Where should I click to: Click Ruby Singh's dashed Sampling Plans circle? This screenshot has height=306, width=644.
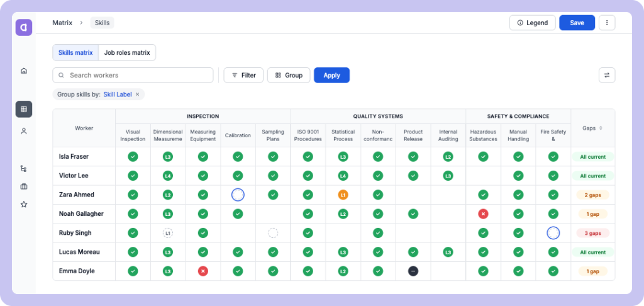pos(273,233)
